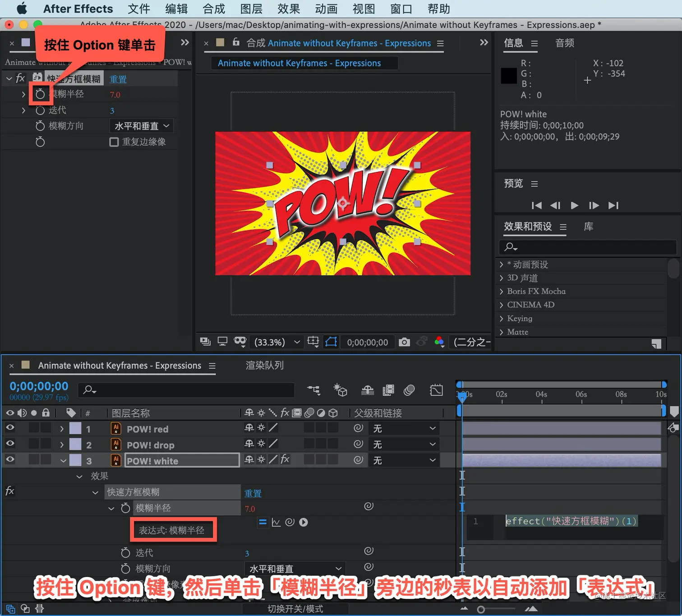The height and width of the screenshot is (616, 682).
Task: Click the timeline zoom slider handle
Action: [x=481, y=610]
